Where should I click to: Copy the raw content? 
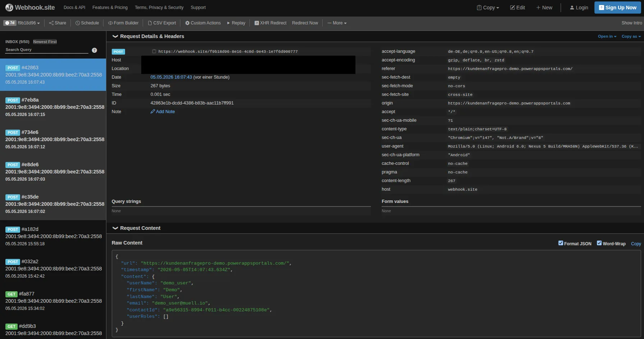[x=636, y=244]
